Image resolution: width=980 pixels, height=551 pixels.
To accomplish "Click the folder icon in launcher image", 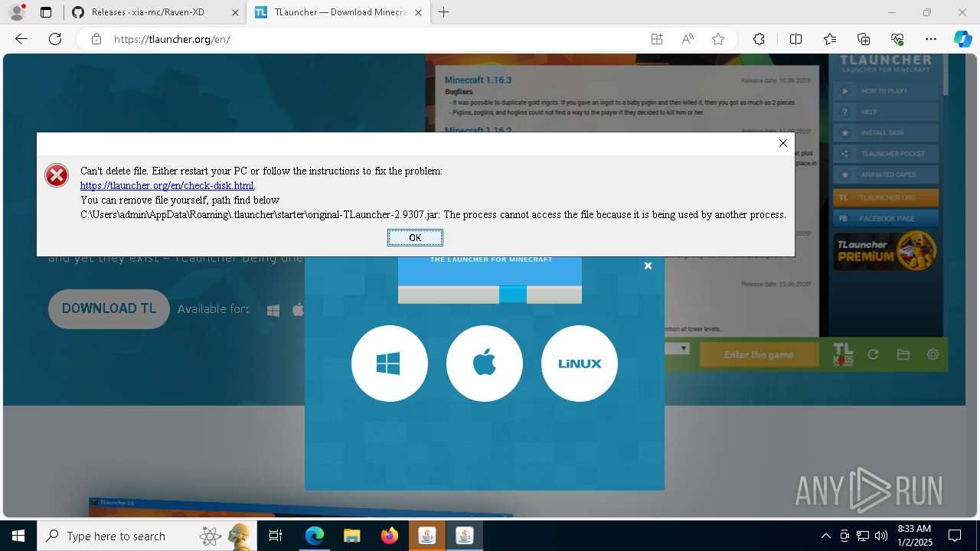I will (x=903, y=354).
